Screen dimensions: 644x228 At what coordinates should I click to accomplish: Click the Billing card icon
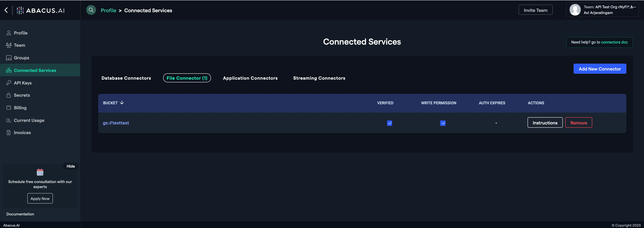click(9, 108)
